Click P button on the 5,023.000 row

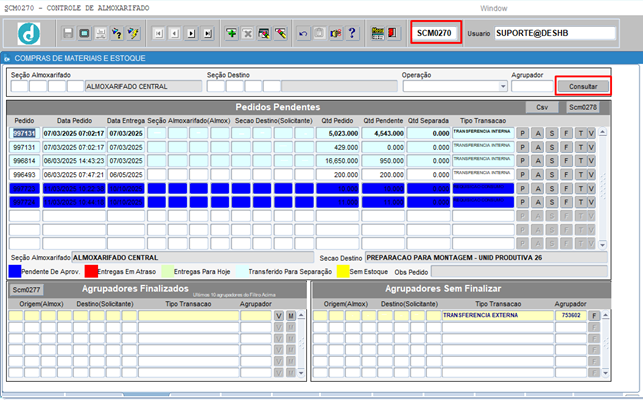click(x=522, y=133)
